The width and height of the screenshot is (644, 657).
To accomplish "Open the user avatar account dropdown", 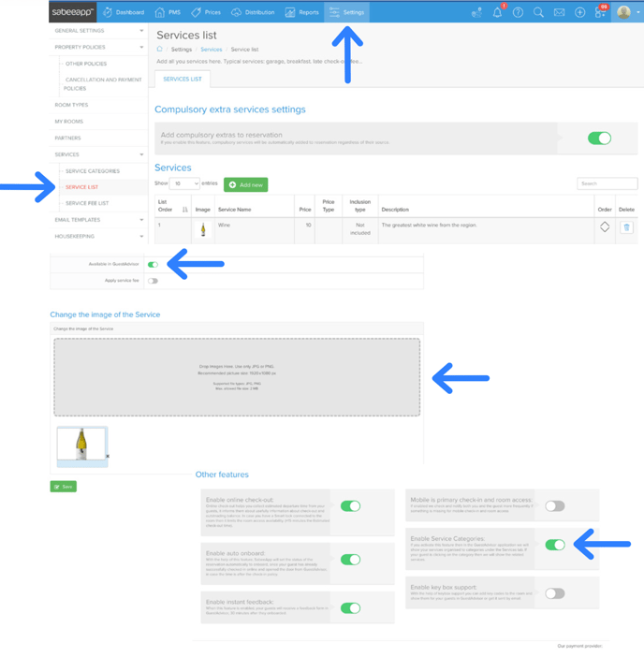I will coord(626,13).
